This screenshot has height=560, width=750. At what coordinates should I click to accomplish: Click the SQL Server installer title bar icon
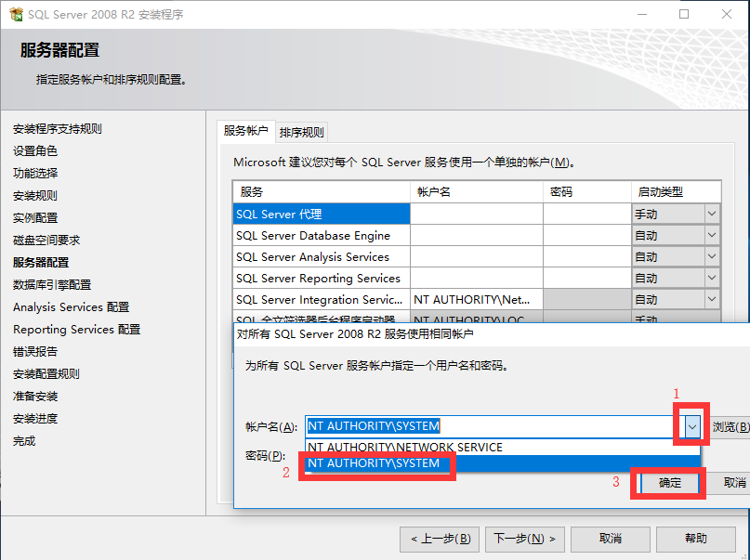click(16, 14)
